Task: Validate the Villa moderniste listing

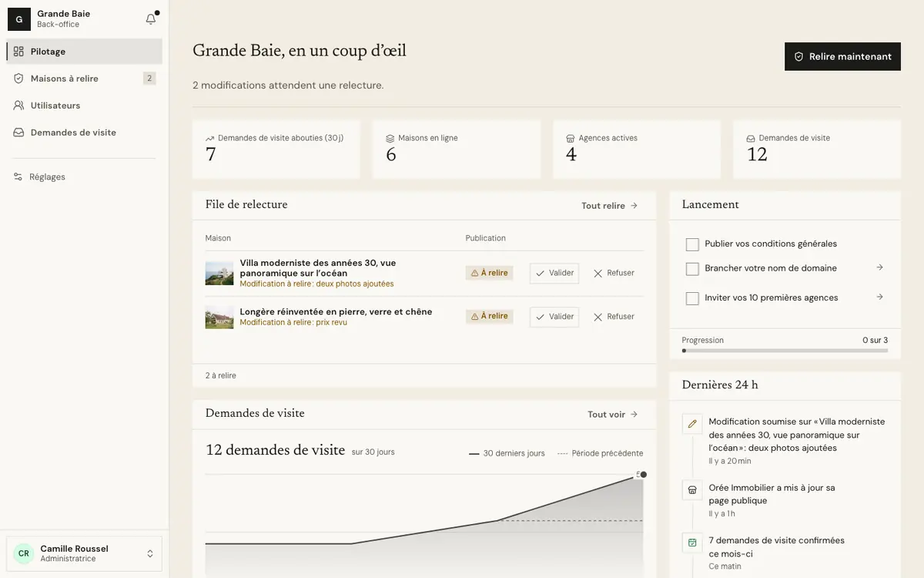Action: click(554, 273)
